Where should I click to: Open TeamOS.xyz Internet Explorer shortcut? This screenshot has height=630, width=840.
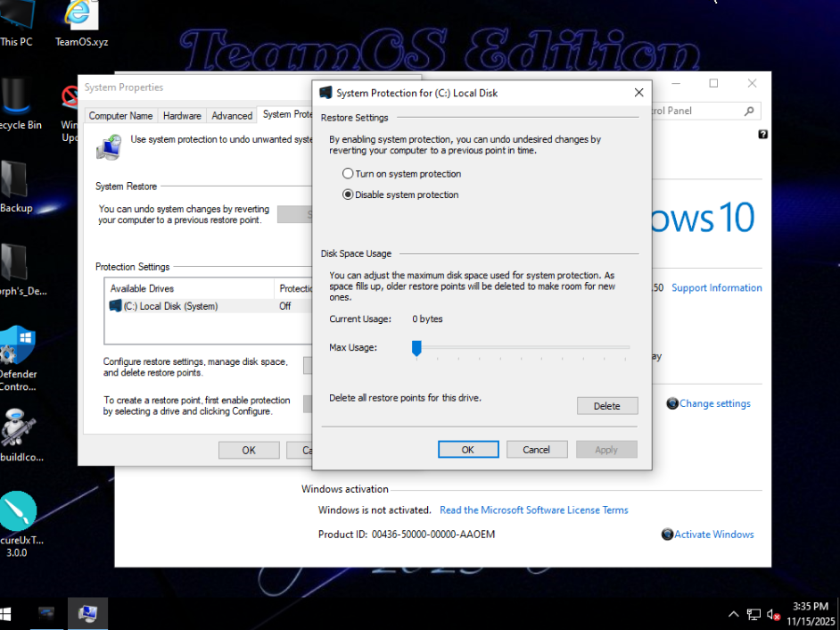pyautogui.click(x=81, y=23)
